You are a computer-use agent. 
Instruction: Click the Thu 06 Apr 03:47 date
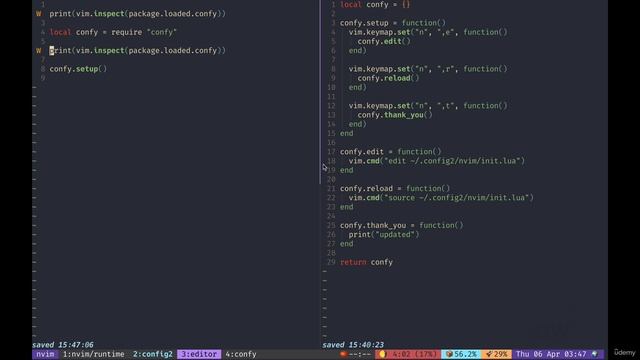[551, 354]
